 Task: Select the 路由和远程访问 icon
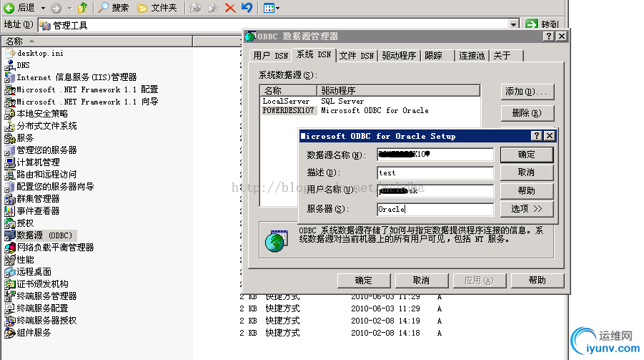tap(10, 174)
